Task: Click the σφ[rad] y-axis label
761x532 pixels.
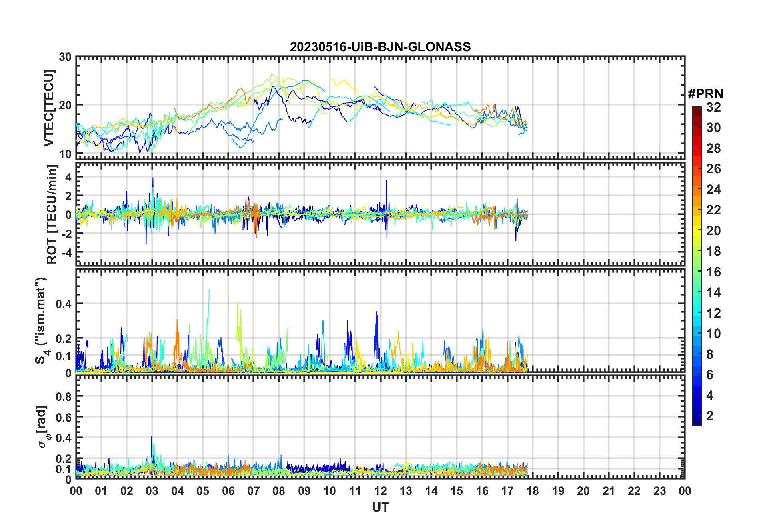Action: pyautogui.click(x=44, y=426)
